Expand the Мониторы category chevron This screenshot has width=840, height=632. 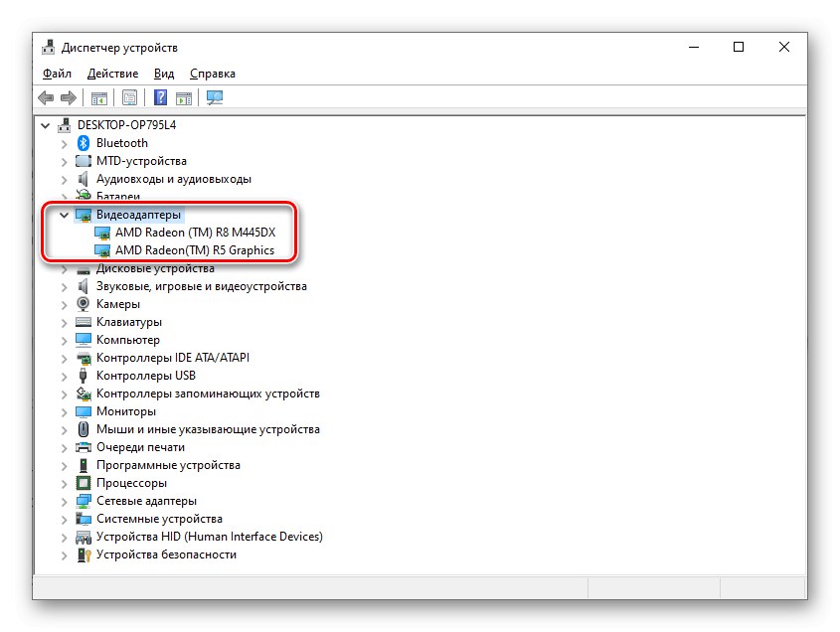[x=65, y=412]
